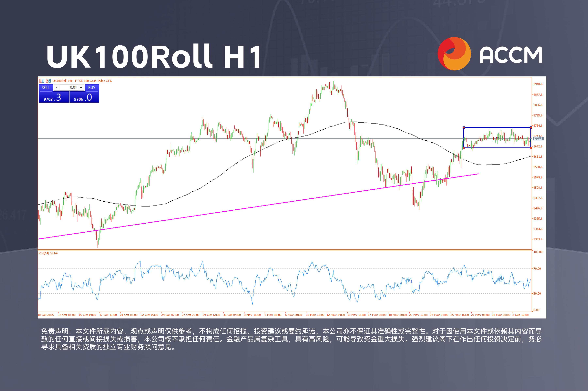The width and height of the screenshot is (588, 391).
Task: Click the RSI 100.00 scale label
Action: [538, 252]
